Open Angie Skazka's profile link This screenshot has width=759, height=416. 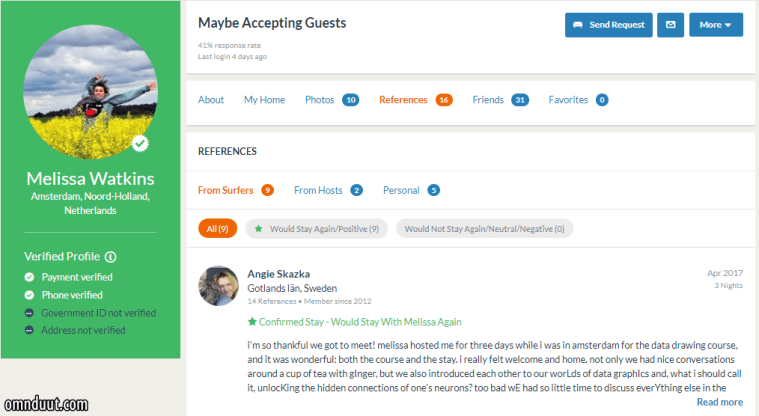(x=280, y=273)
